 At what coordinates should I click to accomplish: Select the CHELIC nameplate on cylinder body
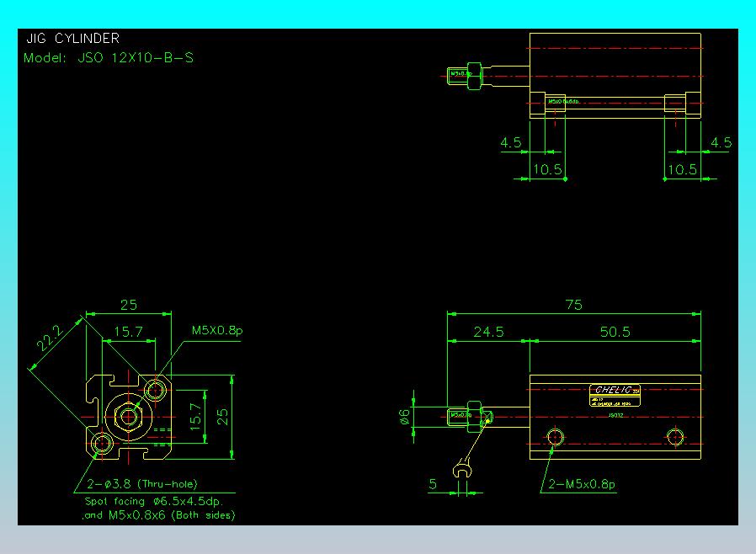click(x=615, y=396)
